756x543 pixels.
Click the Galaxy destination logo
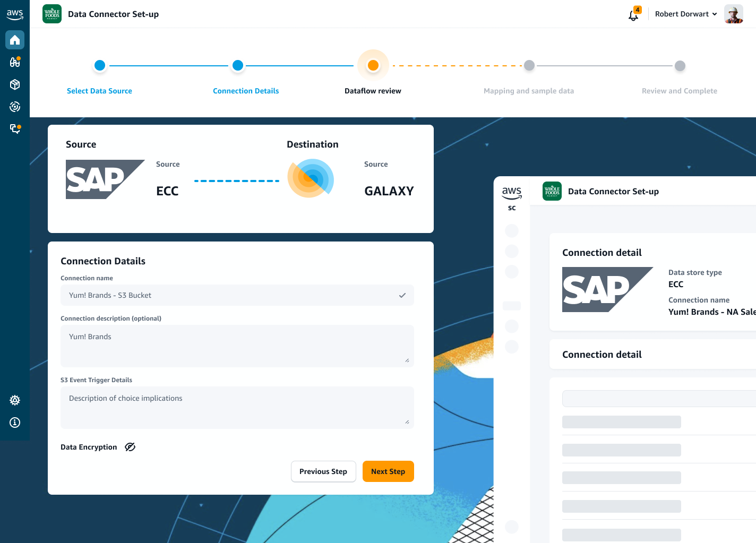tap(311, 178)
